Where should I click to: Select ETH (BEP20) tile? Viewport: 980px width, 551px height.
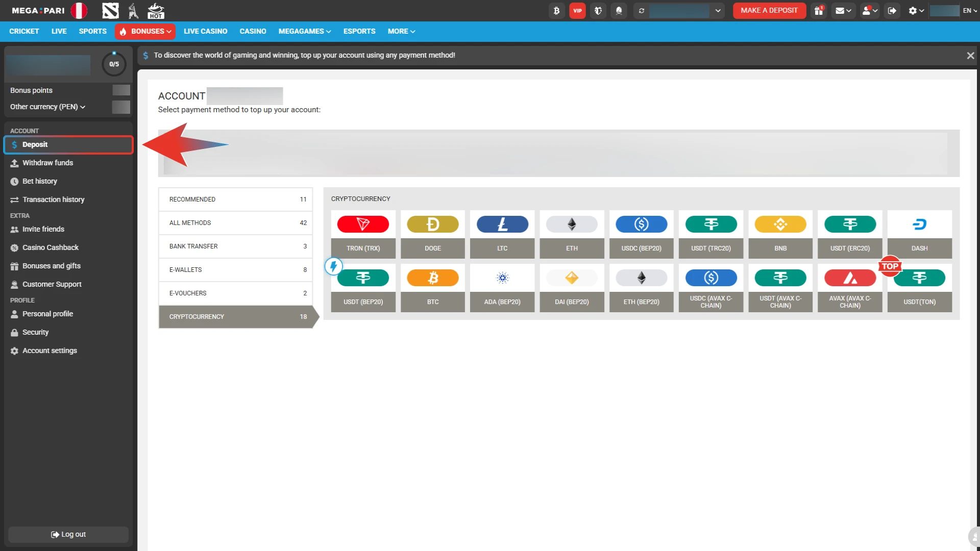point(641,288)
